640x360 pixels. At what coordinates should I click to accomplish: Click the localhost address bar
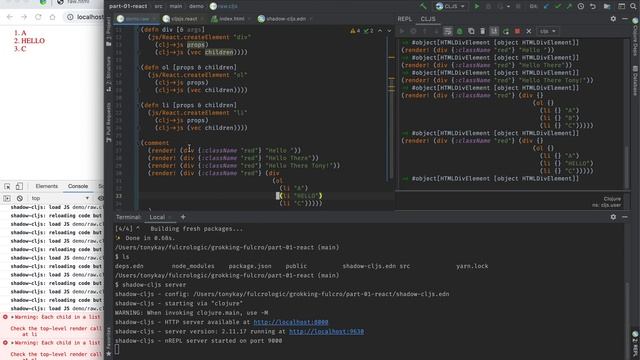[84, 17]
